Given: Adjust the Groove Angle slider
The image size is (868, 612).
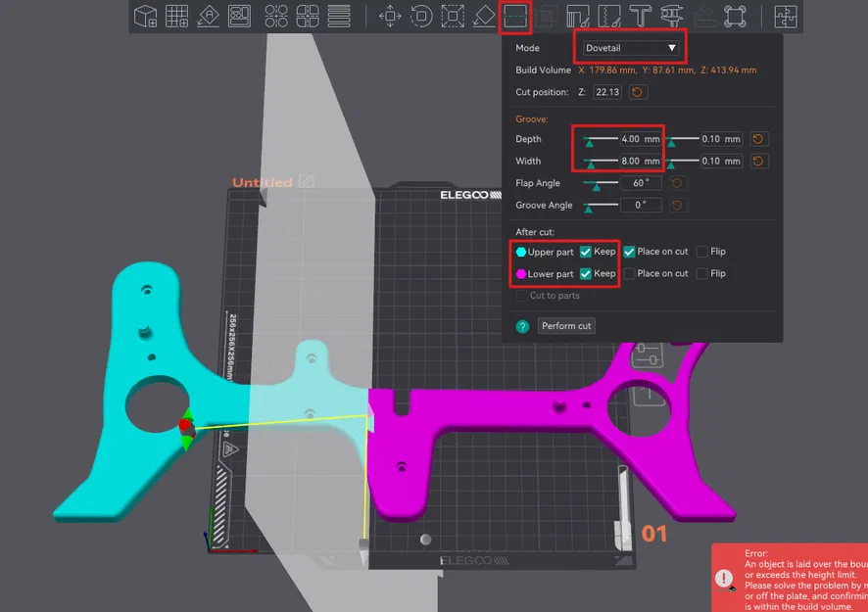Looking at the screenshot, I should [x=601, y=207].
